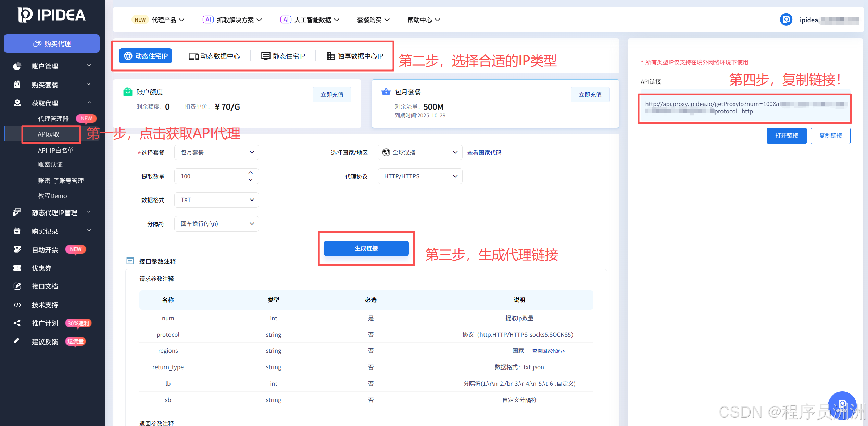
Task: Click the IPIDEA logo in sidebar
Action: [51, 15]
